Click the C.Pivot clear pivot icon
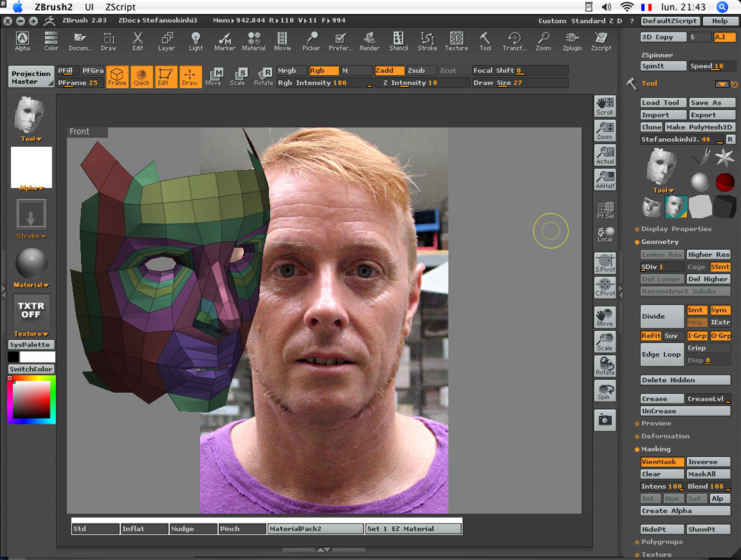 pos(605,287)
